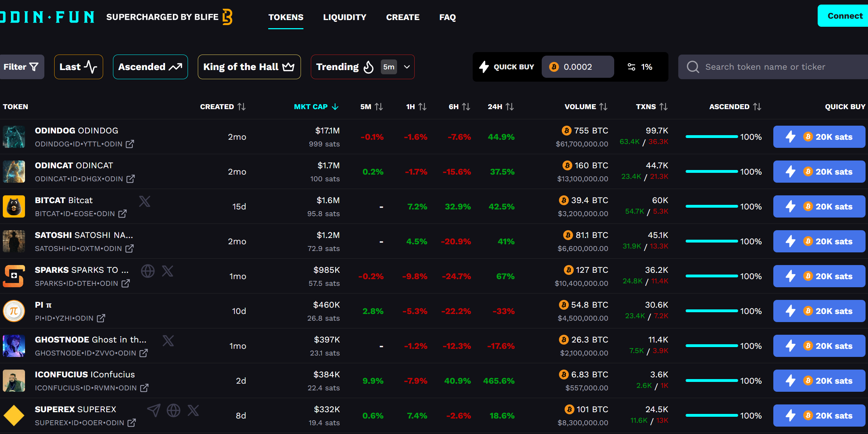
Task: Open SUPEREX diamond token avatar
Action: (14, 415)
